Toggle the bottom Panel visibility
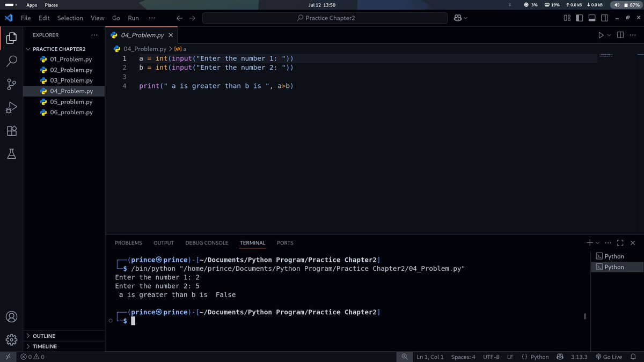 pyautogui.click(x=592, y=18)
